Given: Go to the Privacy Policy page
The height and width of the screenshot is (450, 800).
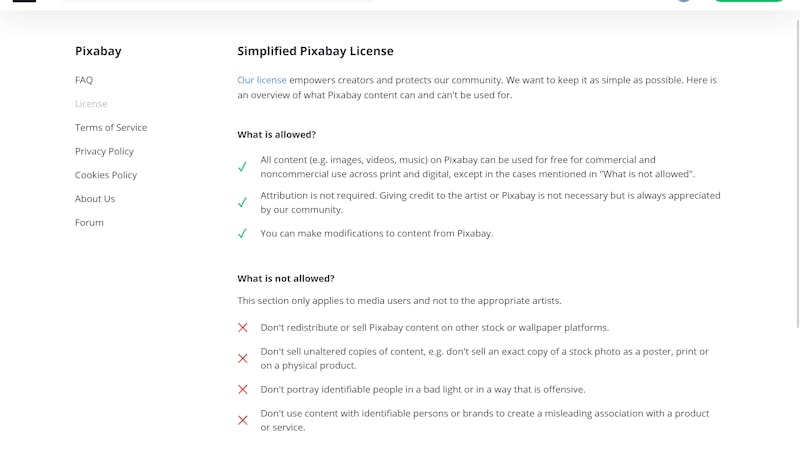Looking at the screenshot, I should (104, 152).
